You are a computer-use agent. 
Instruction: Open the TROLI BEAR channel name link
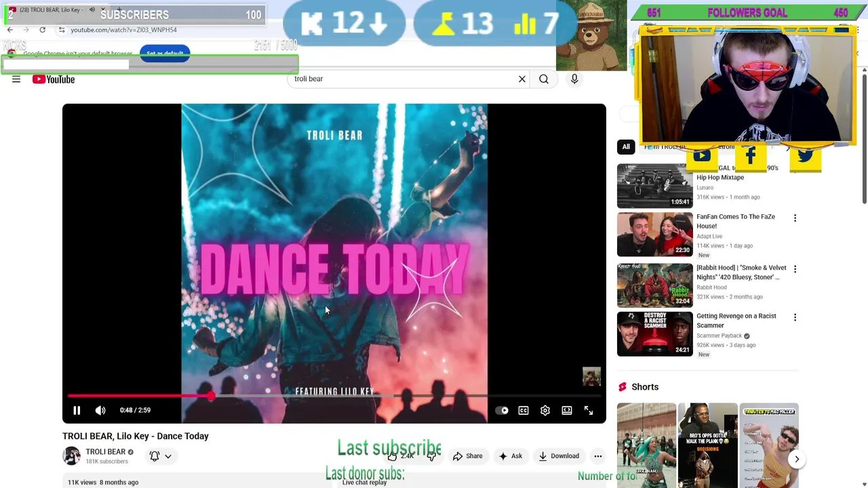(105, 452)
